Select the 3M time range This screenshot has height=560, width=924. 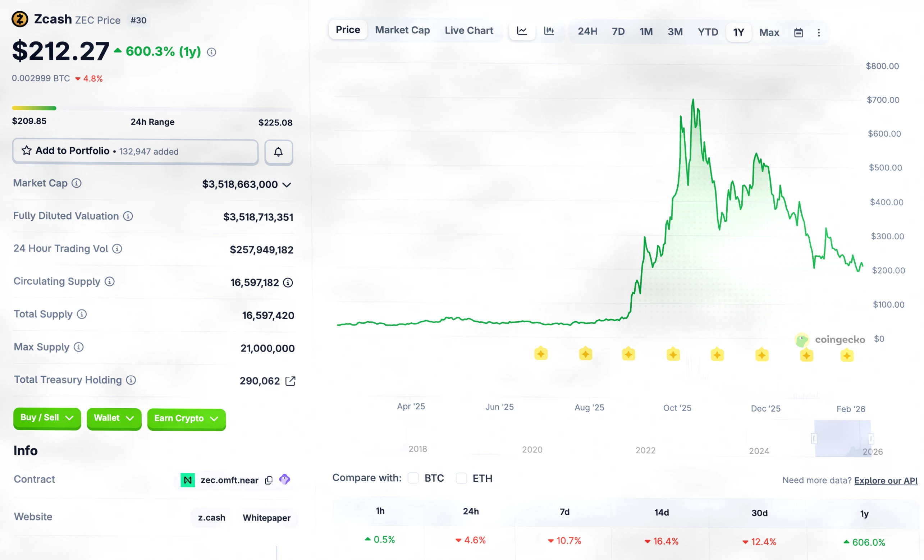[x=675, y=32]
